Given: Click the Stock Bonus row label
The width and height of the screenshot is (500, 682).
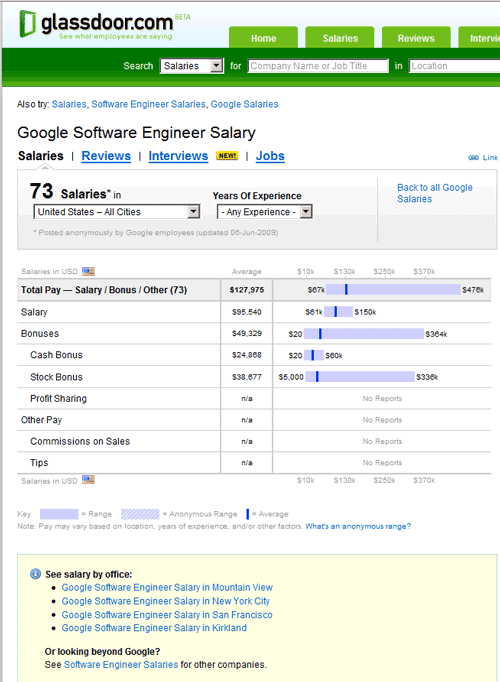Looking at the screenshot, I should point(56,377).
